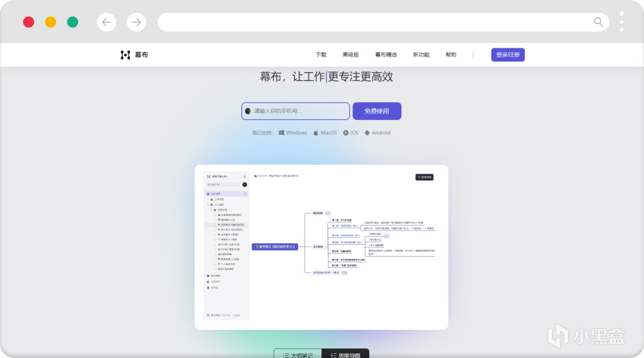The image size is (644, 358).
Task: Select the highlighted home row in preview sidebar
Action: pyautogui.click(x=226, y=193)
